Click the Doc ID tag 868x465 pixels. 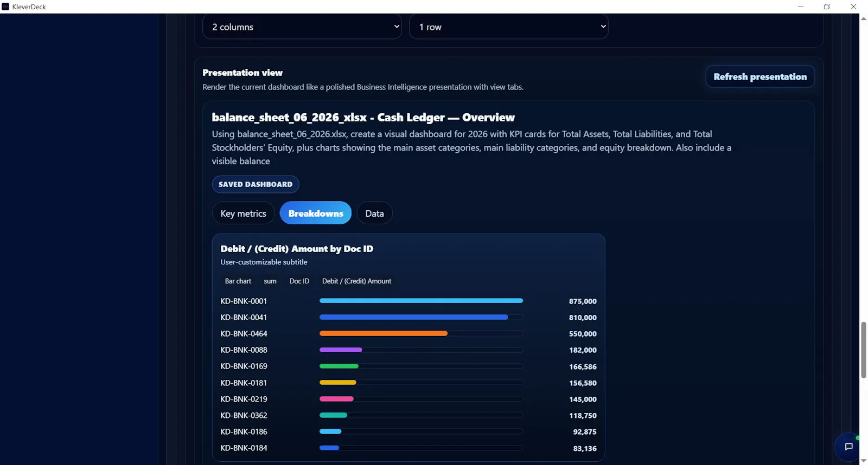(299, 281)
